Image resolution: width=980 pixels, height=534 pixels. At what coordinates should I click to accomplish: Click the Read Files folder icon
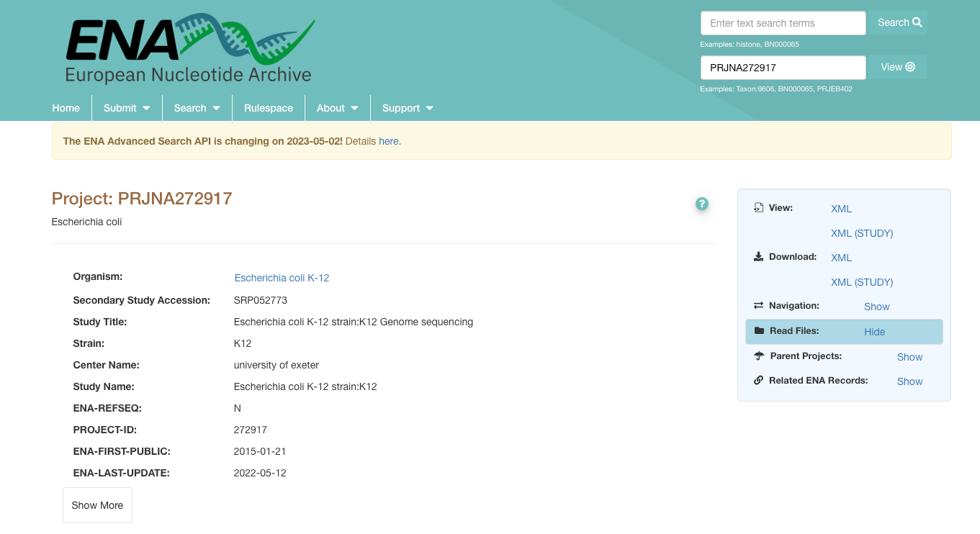(x=759, y=331)
